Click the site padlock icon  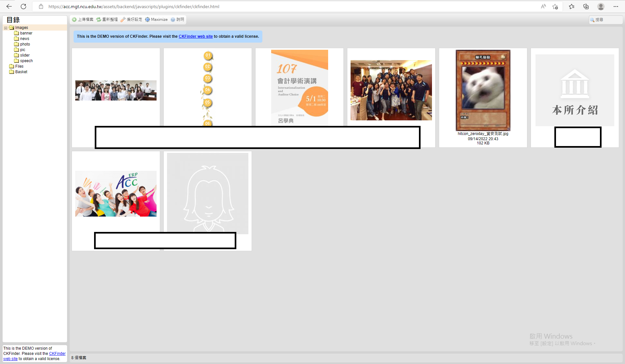coord(41,7)
